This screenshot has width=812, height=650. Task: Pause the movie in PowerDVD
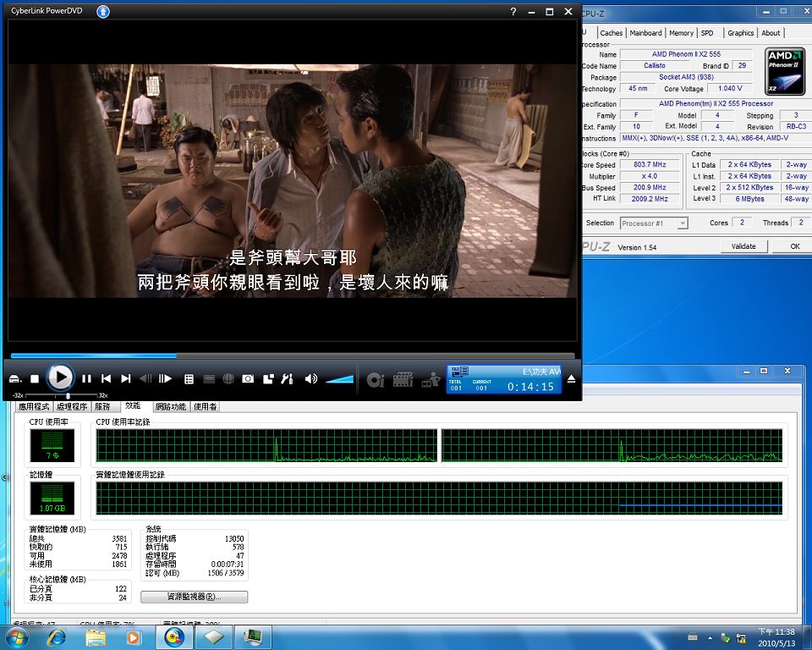[86, 379]
